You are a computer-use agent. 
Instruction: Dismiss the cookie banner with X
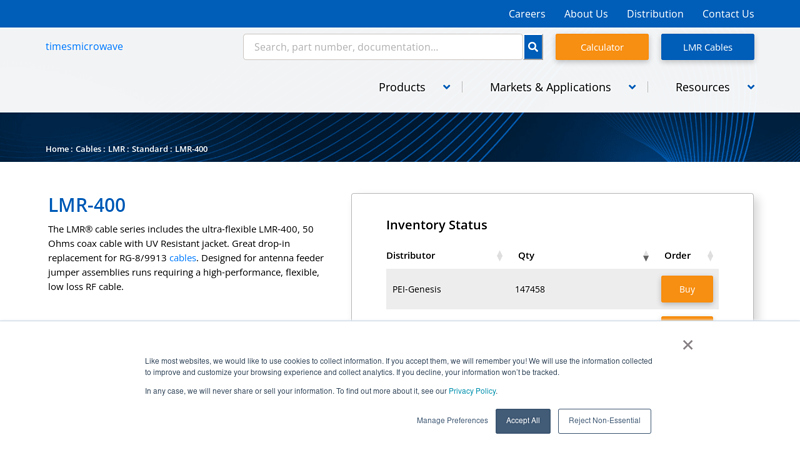click(687, 345)
